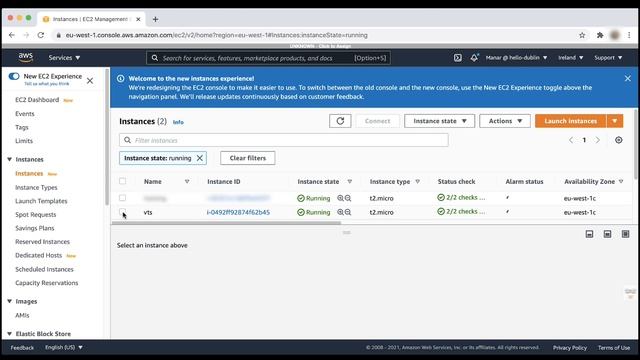Check the first instance row checkbox
Screen dimensions: 640x360
coord(122,198)
